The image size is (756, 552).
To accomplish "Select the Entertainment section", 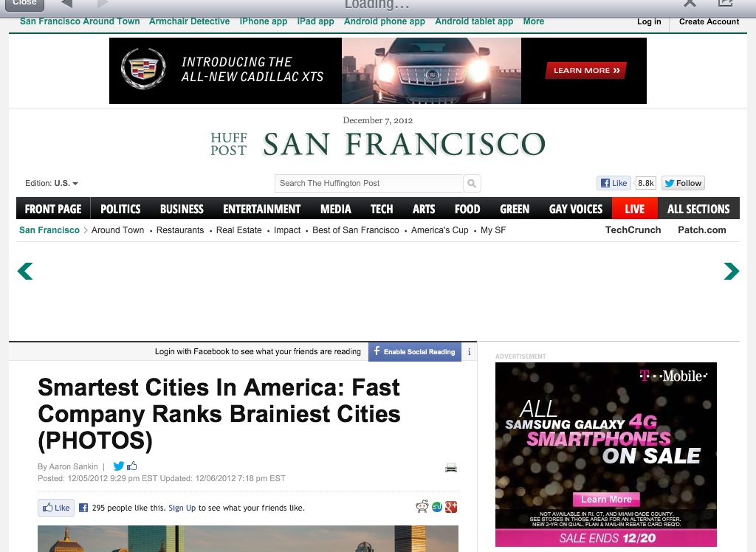I will [262, 209].
